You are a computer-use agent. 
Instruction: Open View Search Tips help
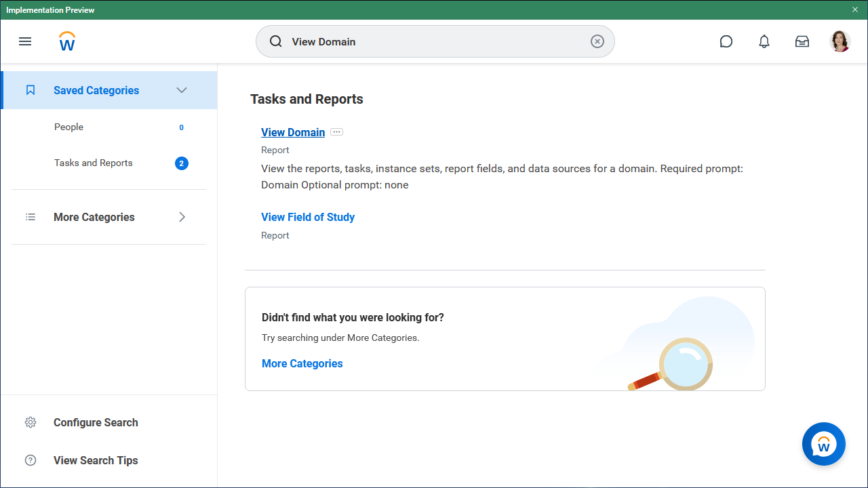point(95,460)
